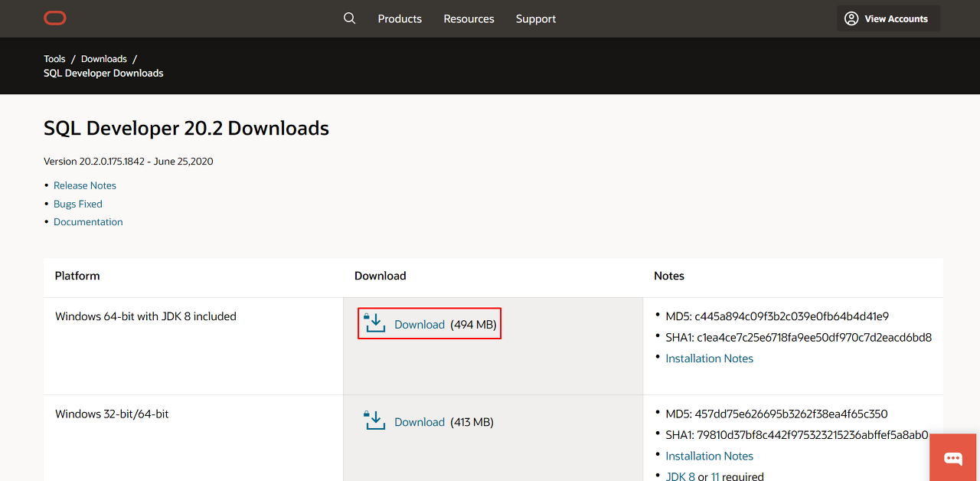Click the Oracle logo icon
This screenshot has width=980, height=481.
coord(55,18)
